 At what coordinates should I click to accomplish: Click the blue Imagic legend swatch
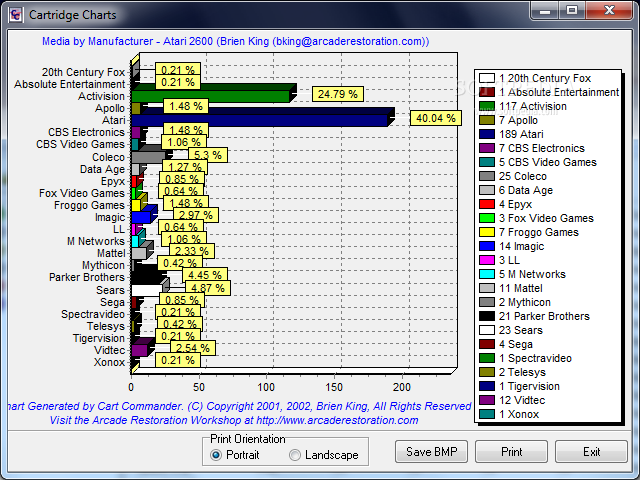pos(487,246)
